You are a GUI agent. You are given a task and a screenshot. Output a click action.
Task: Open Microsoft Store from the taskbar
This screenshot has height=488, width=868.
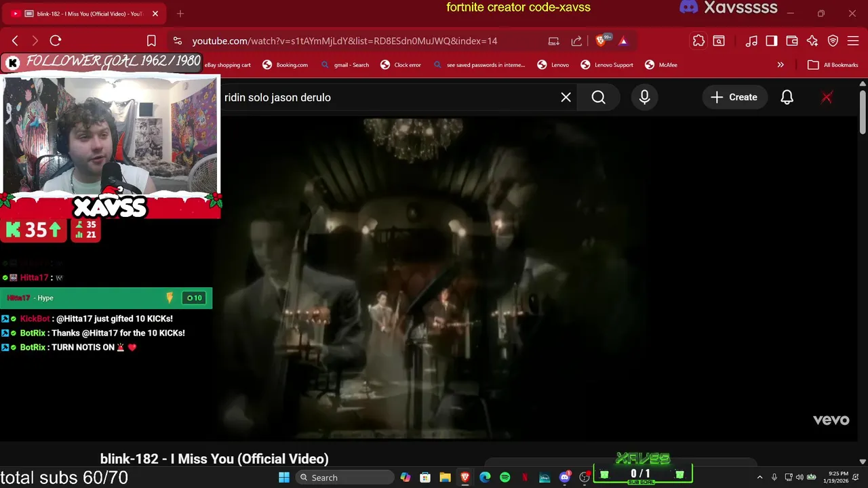point(425,477)
